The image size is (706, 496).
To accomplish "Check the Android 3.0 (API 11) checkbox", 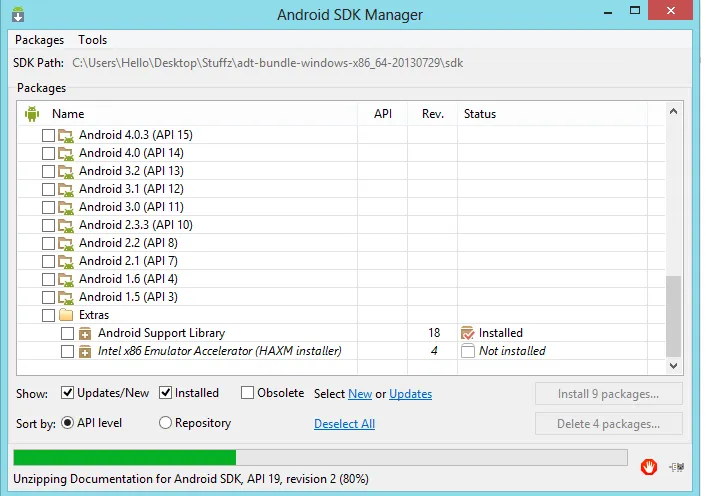I will tap(48, 207).
